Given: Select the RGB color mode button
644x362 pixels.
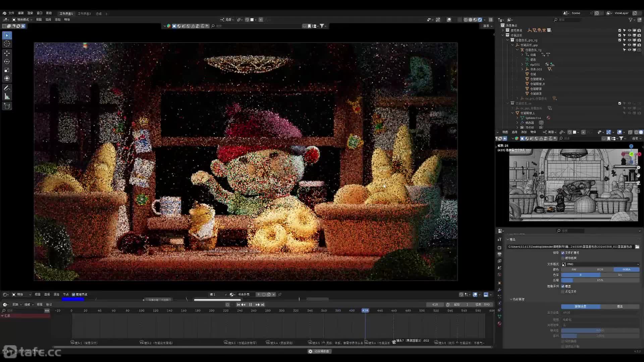Looking at the screenshot, I should pyautogui.click(x=600, y=269).
